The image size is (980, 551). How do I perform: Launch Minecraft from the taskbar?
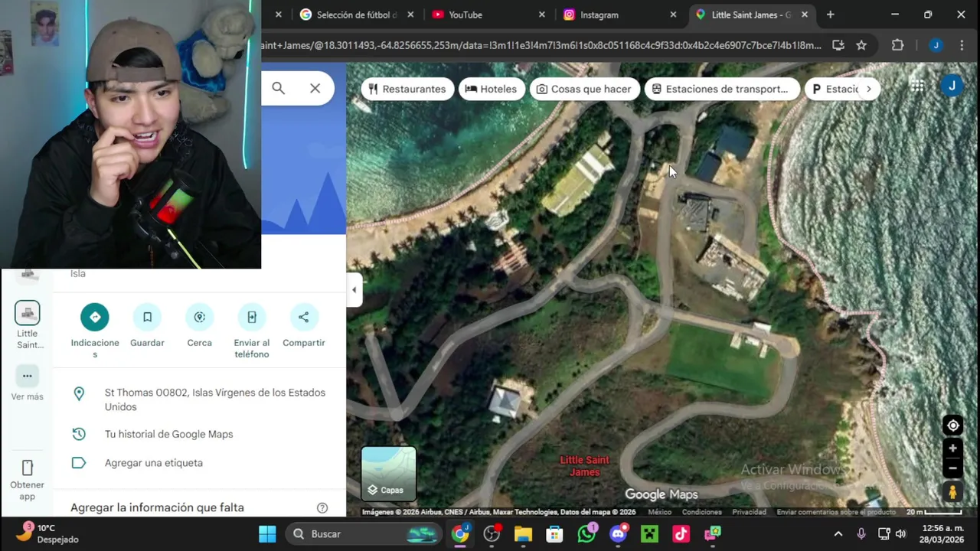(x=650, y=534)
